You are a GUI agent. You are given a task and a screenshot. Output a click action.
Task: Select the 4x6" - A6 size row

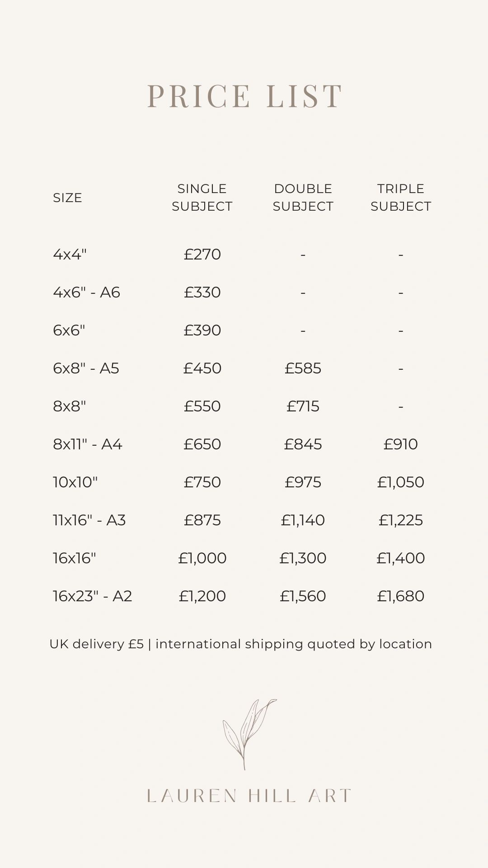coord(244,292)
